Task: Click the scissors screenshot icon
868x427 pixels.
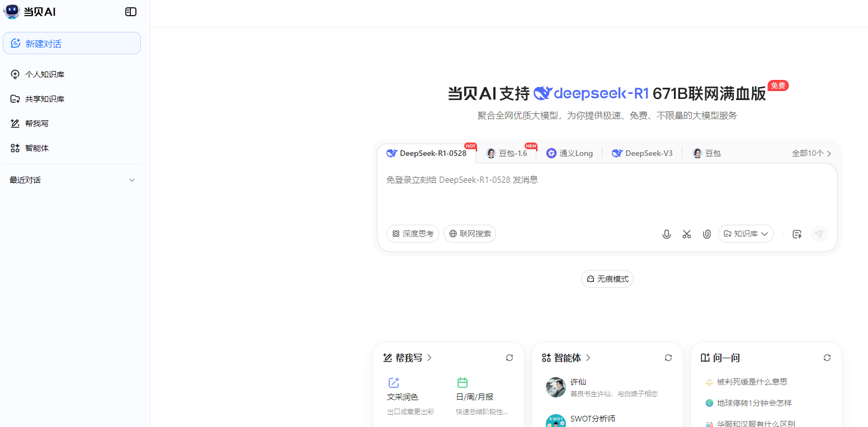Action: point(687,234)
